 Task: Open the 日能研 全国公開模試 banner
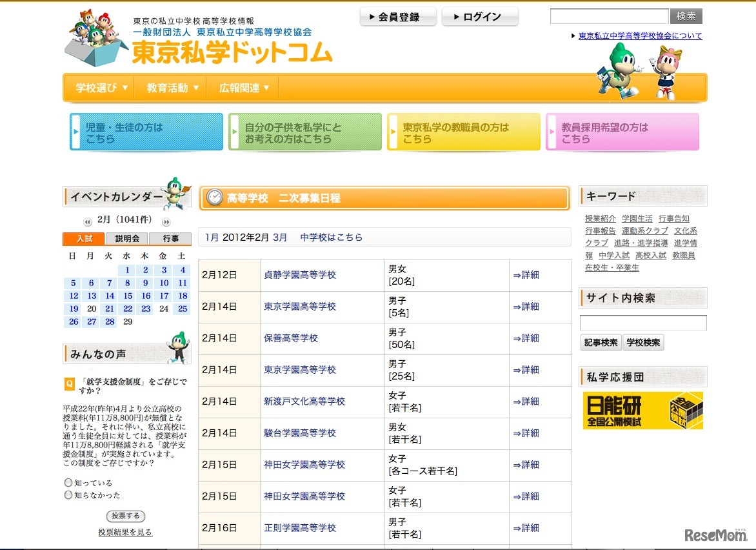[x=642, y=411]
